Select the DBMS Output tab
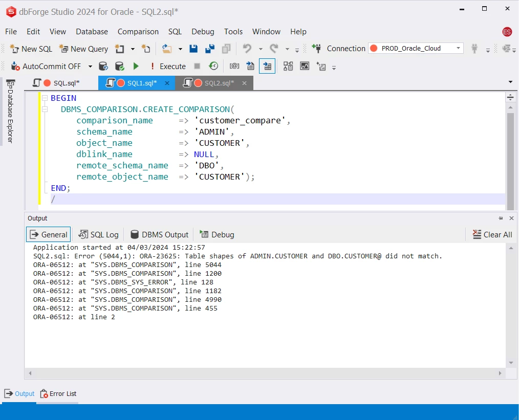This screenshot has height=420, width=519. (x=160, y=234)
